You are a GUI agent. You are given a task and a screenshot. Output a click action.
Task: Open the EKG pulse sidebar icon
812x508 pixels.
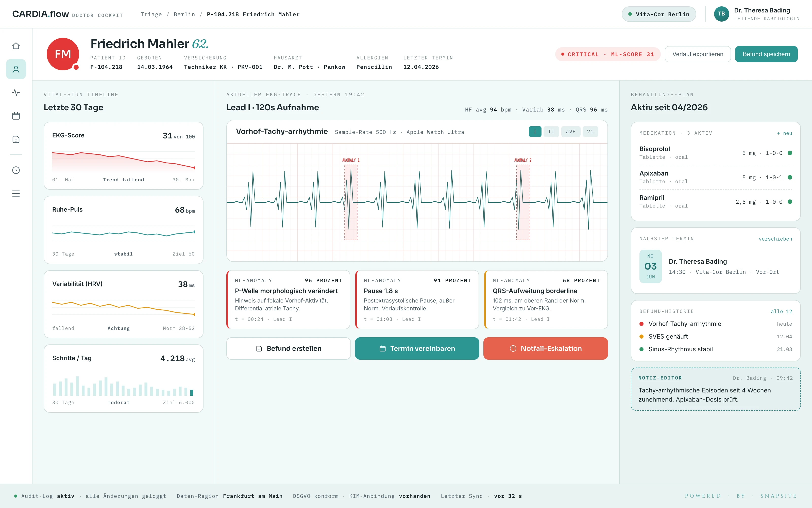[16, 92]
